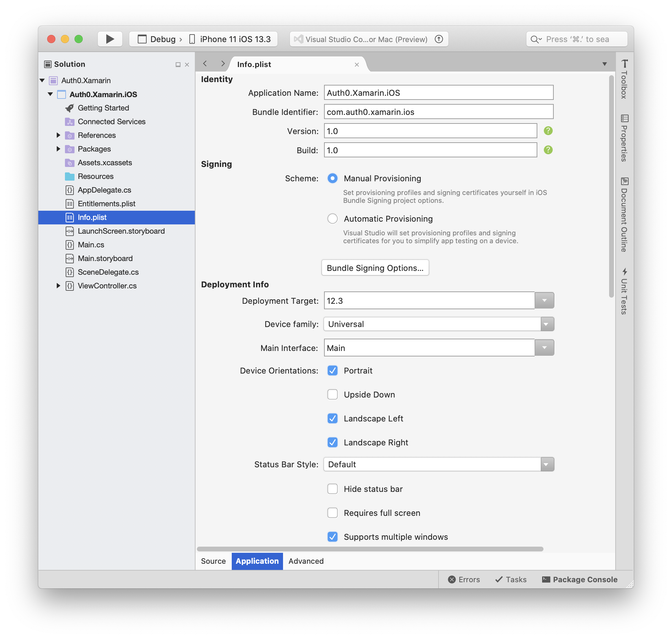Open the Document Outline panel

tap(624, 215)
